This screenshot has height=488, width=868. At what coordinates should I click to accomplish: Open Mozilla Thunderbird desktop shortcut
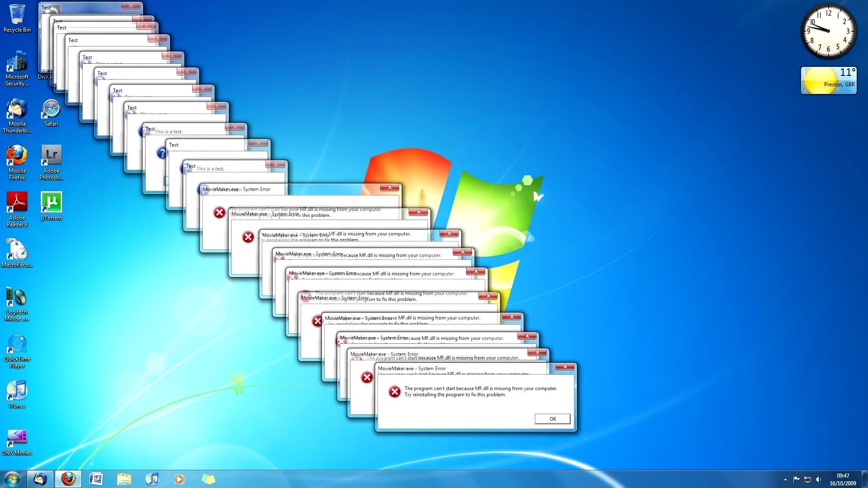click(x=17, y=116)
